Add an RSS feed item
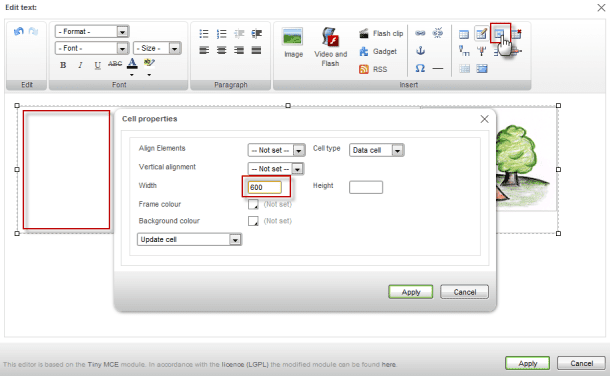This screenshot has height=376, width=610. (373, 69)
